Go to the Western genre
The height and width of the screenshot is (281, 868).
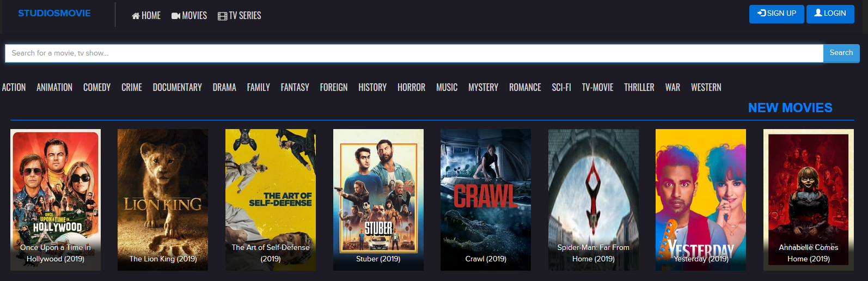[706, 88]
